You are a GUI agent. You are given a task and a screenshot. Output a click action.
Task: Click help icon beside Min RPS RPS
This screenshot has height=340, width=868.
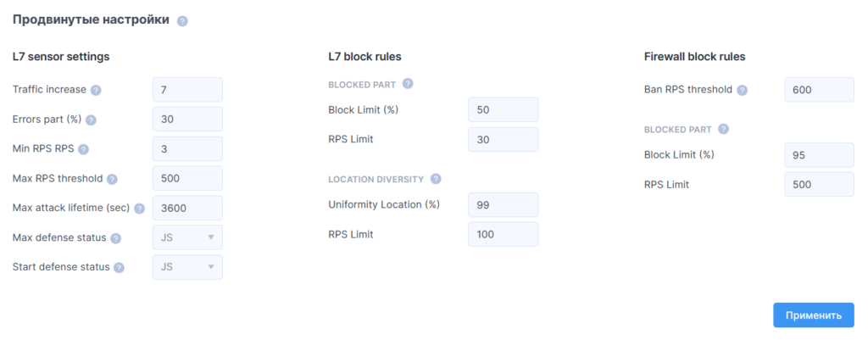(84, 149)
